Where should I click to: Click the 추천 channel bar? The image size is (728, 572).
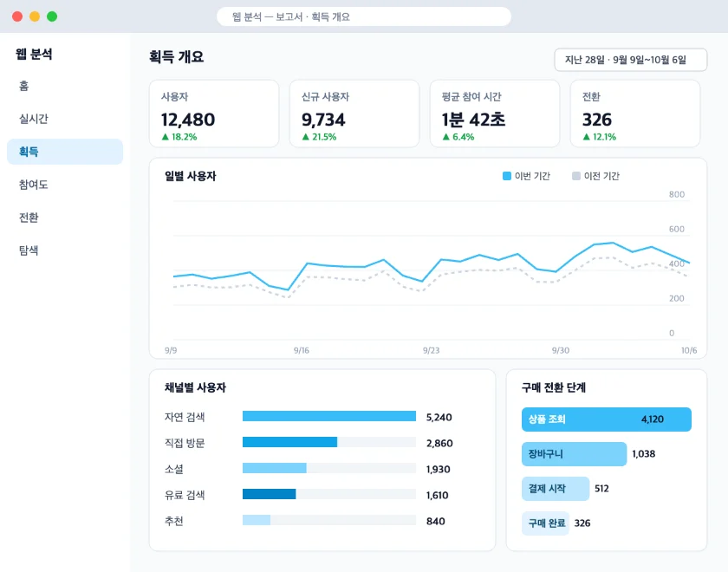[257, 520]
